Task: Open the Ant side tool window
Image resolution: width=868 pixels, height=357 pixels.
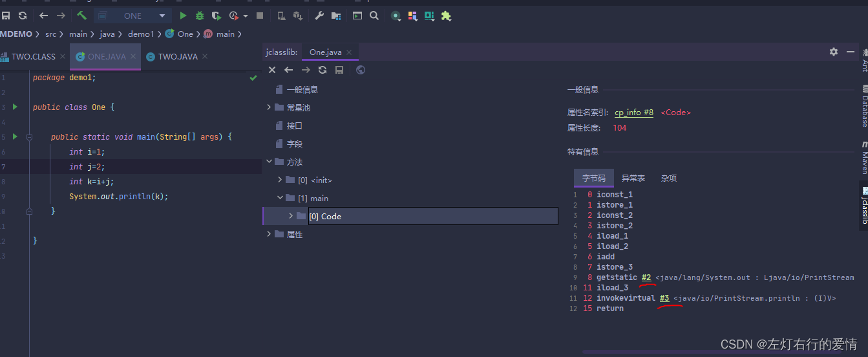Action: coord(863,60)
